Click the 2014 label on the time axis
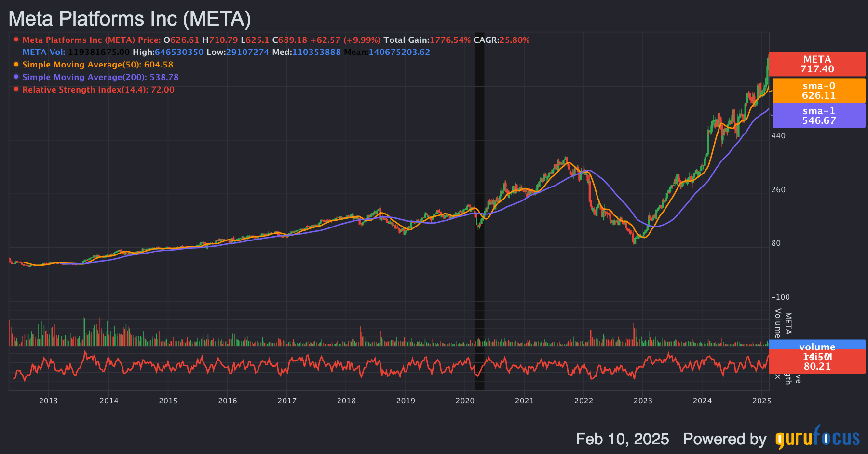The width and height of the screenshot is (868, 454). [x=109, y=401]
